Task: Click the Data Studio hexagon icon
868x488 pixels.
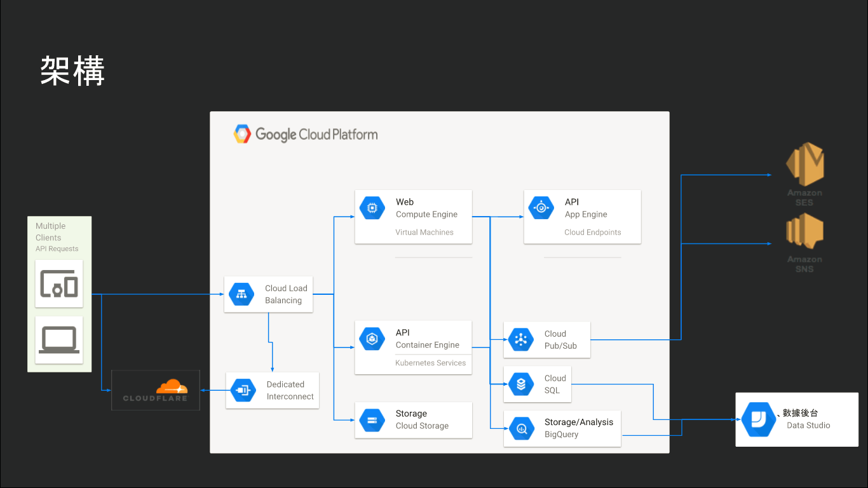Action: (x=759, y=419)
